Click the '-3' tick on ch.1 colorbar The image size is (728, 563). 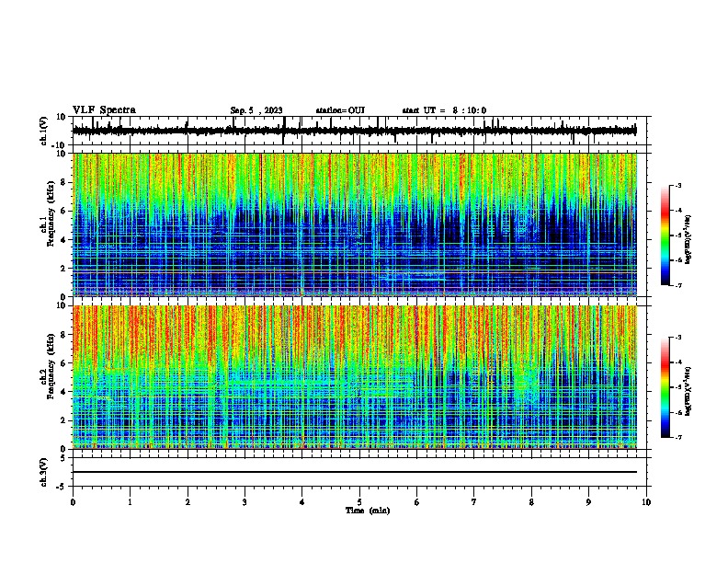point(678,185)
